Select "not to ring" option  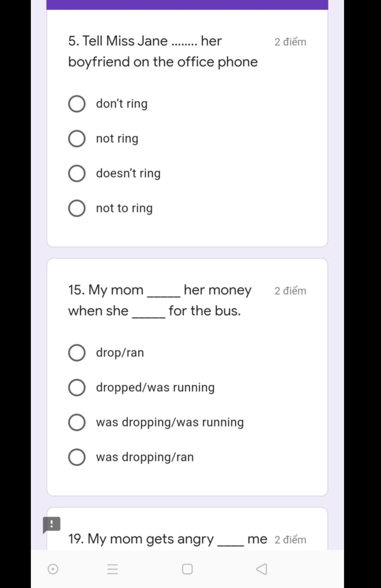click(77, 208)
